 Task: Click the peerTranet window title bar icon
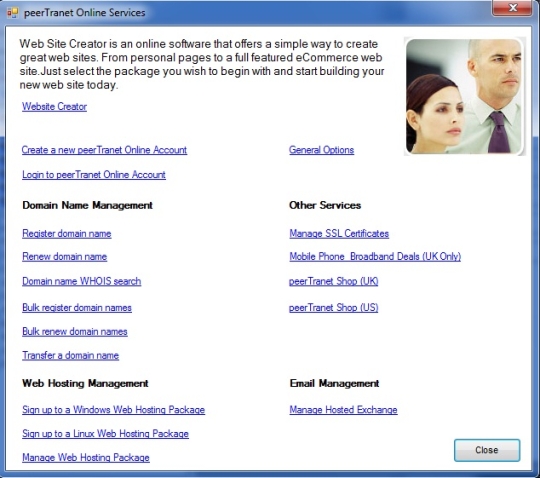tap(12, 13)
